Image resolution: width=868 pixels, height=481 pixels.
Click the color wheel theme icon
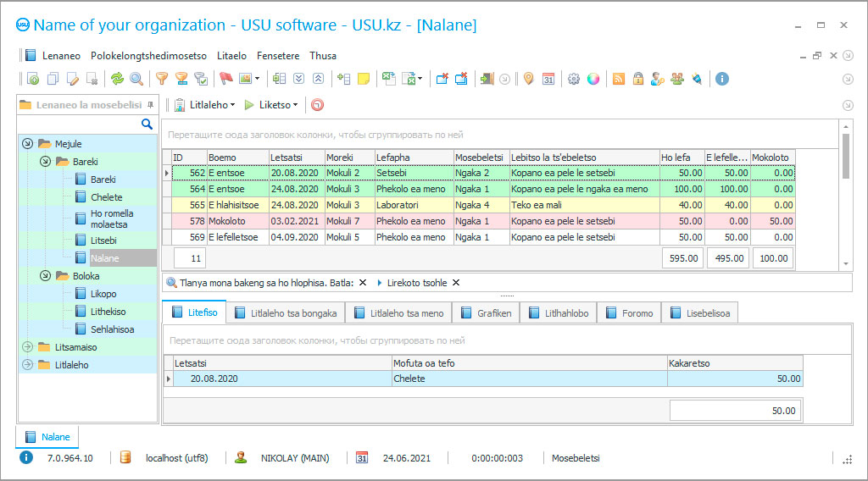click(x=593, y=79)
